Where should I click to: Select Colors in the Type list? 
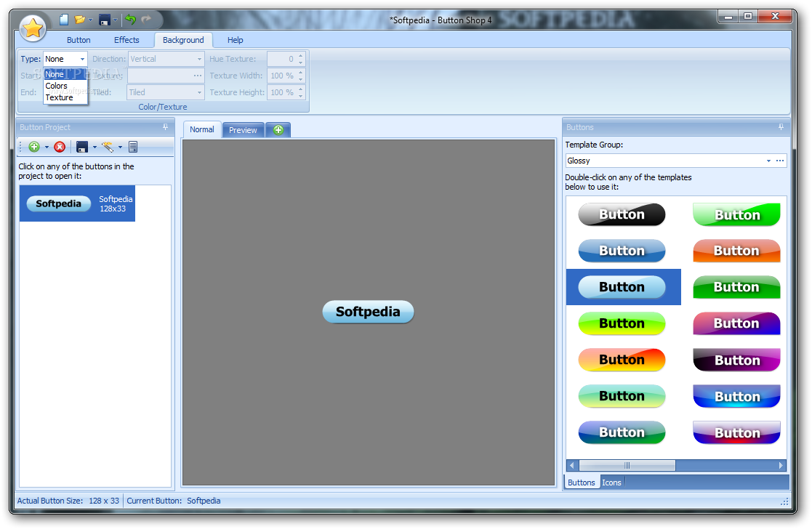(x=65, y=86)
